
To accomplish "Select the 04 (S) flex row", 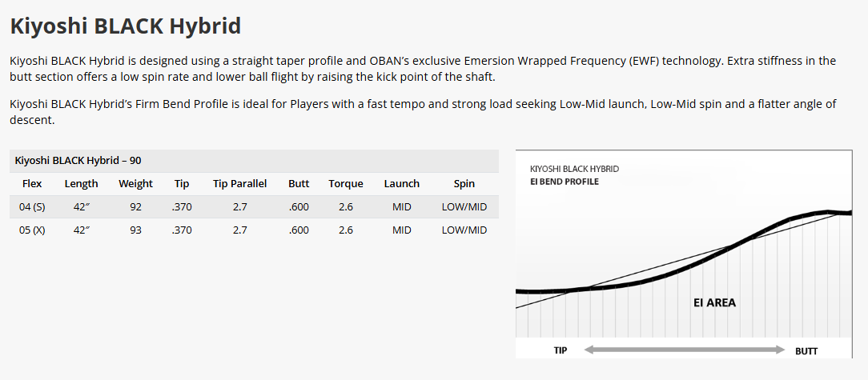I will click(x=32, y=206).
